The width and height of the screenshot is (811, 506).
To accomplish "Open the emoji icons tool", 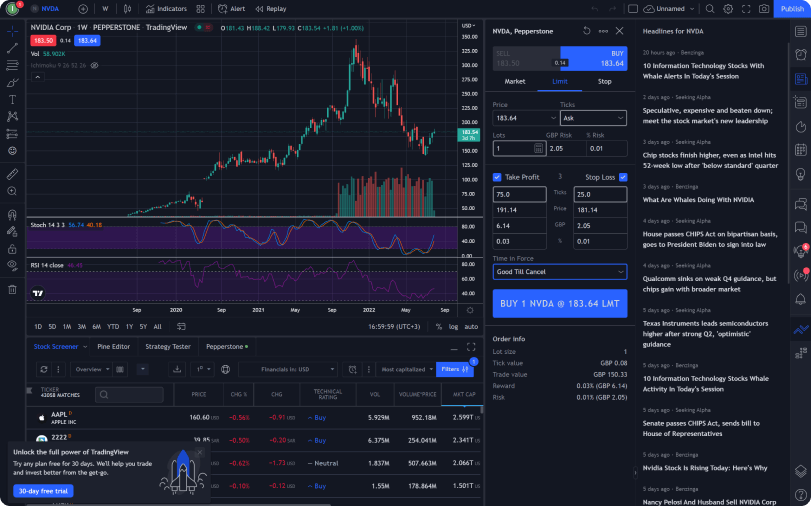I will (12, 151).
